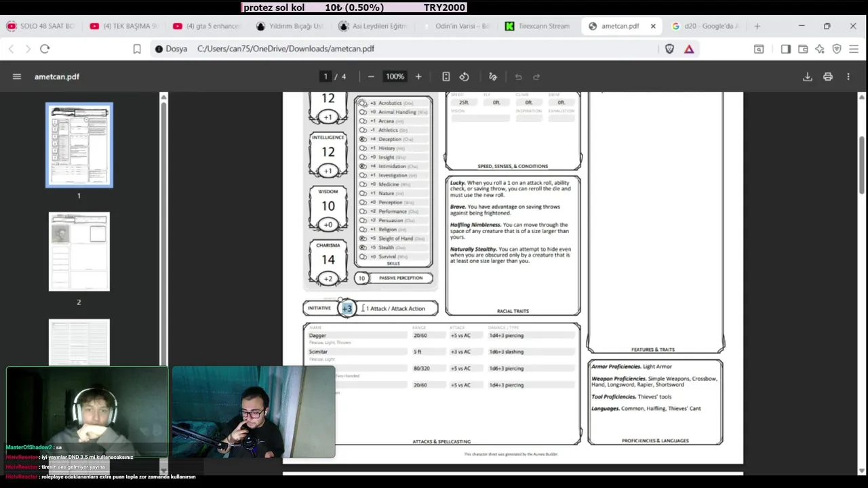
Task: Open the browser main hamburger menu
Action: [854, 49]
